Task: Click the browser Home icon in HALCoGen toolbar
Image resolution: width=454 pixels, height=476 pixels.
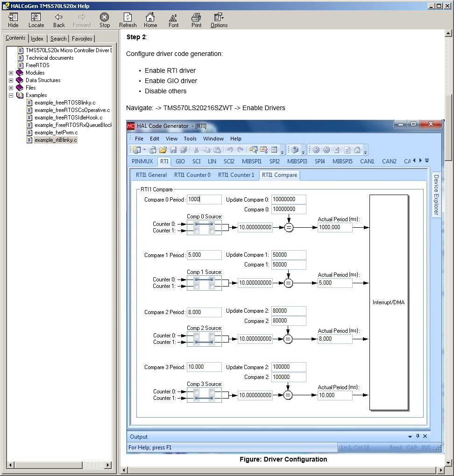Action: pyautogui.click(x=357, y=150)
